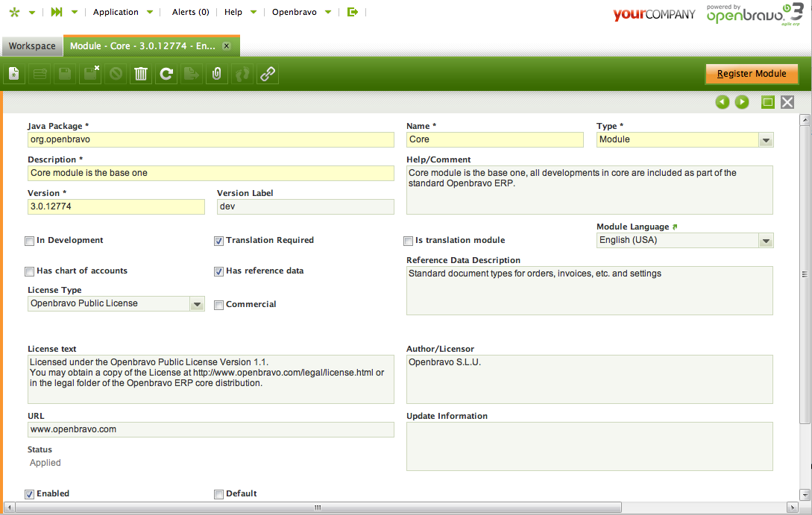Click the green logout icon
This screenshot has height=515, width=812.
[x=353, y=12]
